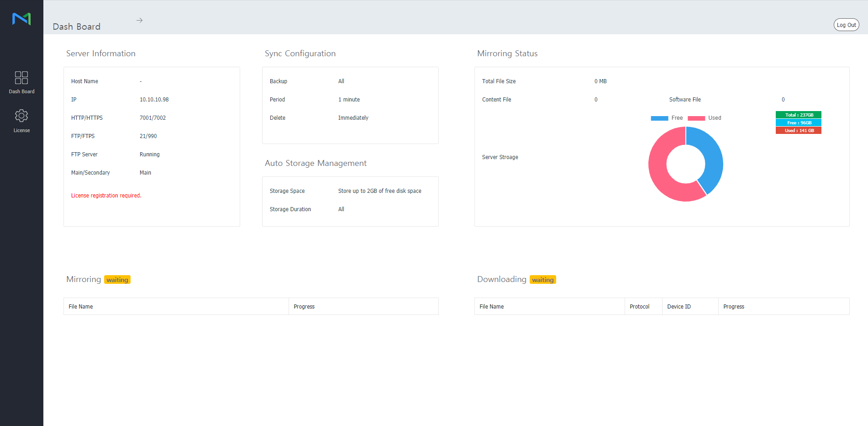Toggle the Used legend item in chart
The image size is (868, 426).
(x=704, y=118)
